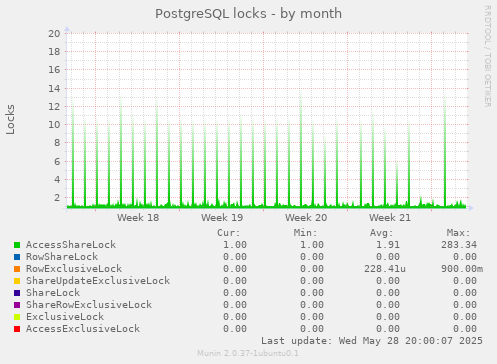Image resolution: width=497 pixels, height=364 pixels.
Task: Click the Week 19 axis label
Action: (222, 218)
